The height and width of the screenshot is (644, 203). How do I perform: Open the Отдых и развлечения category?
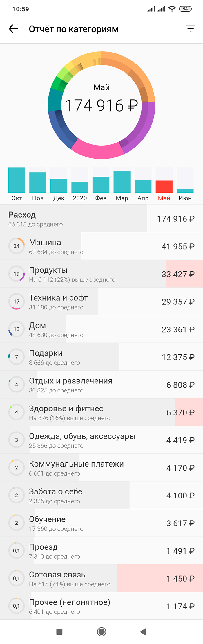101,385
